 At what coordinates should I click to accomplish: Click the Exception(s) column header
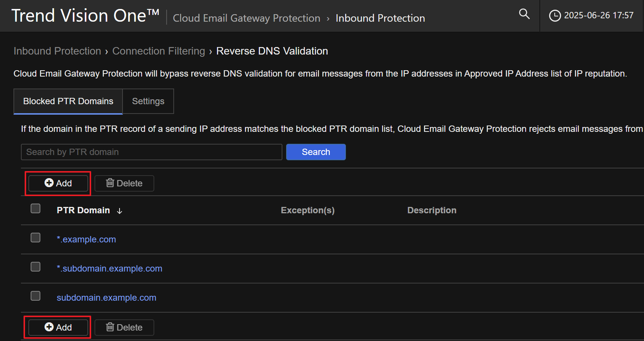click(308, 210)
